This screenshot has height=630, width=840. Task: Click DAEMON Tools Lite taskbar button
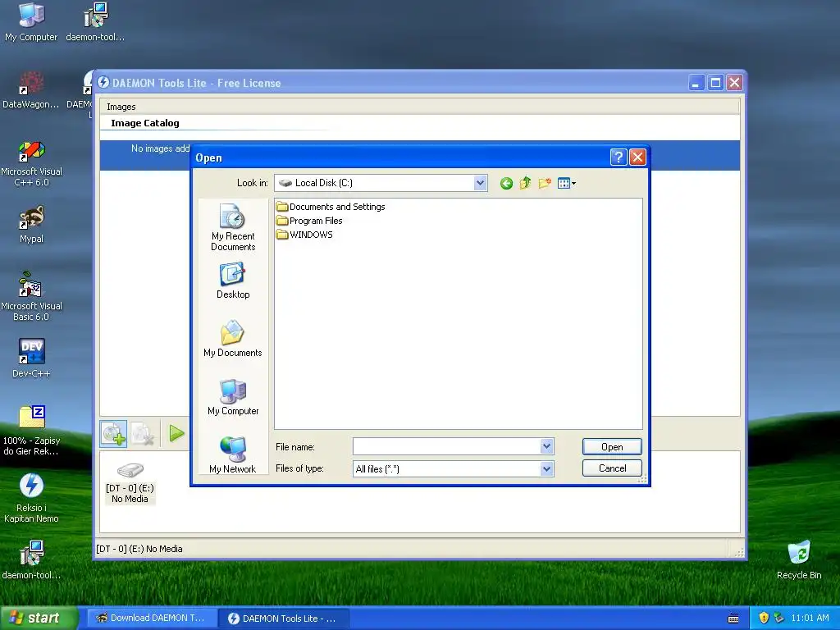coord(284,619)
